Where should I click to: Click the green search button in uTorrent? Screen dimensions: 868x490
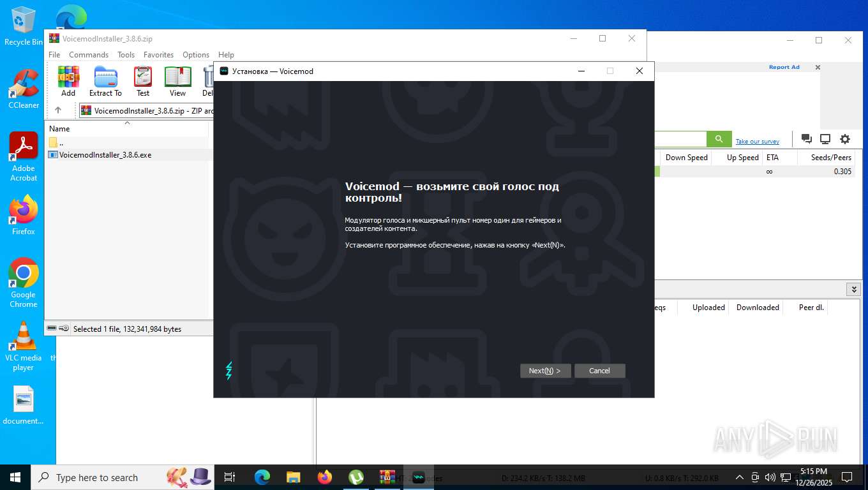[x=719, y=139]
